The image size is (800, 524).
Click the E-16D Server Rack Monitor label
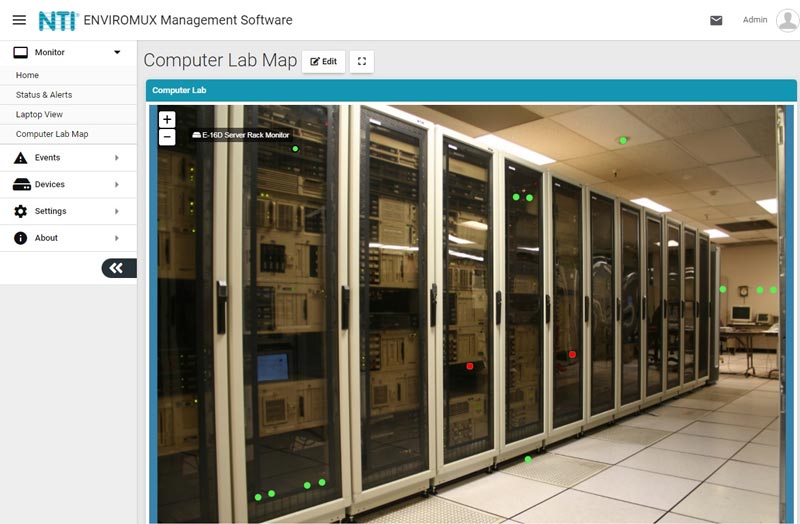click(241, 135)
